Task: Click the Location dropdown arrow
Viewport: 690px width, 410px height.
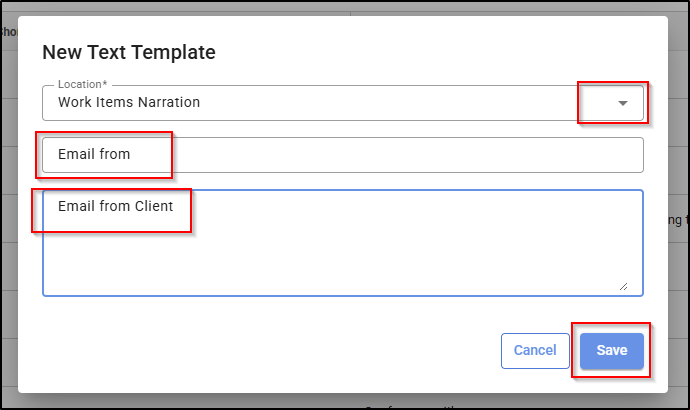Action: (x=622, y=103)
